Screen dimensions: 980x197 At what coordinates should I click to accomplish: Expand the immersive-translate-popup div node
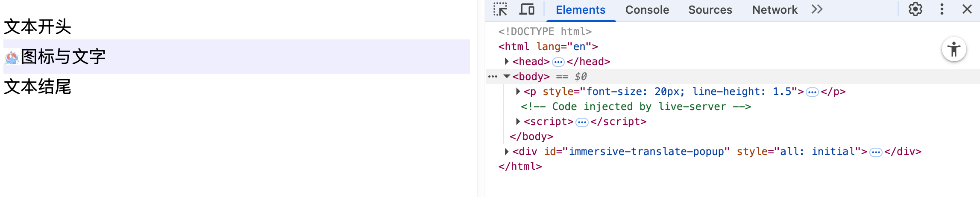click(x=507, y=151)
